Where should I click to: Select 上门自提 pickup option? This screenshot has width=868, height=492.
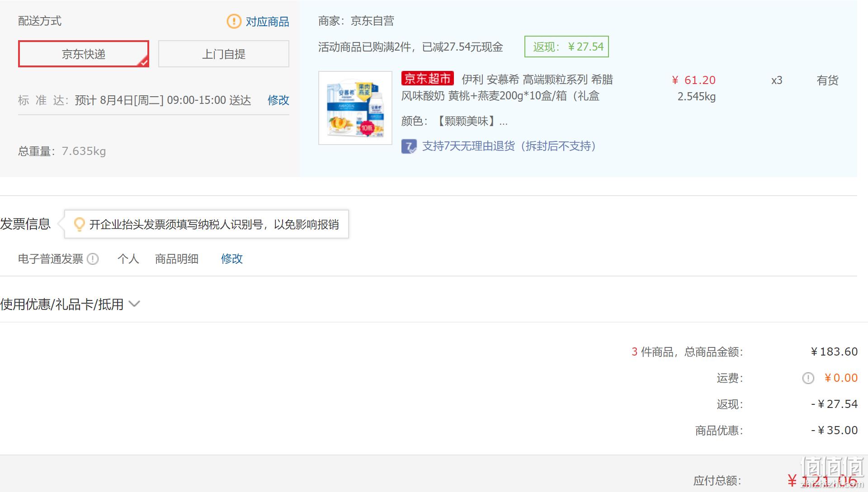click(x=224, y=54)
